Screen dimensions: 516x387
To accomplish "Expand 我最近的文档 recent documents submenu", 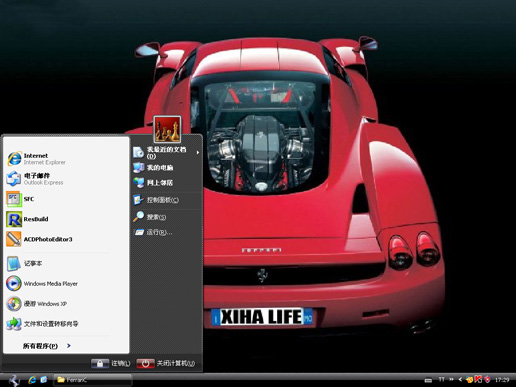I will [x=166, y=153].
